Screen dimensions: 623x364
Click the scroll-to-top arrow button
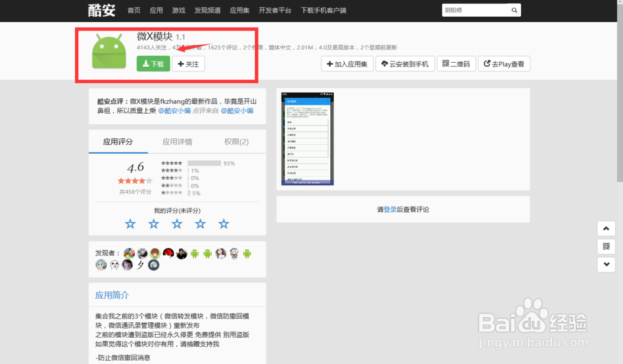(606, 228)
